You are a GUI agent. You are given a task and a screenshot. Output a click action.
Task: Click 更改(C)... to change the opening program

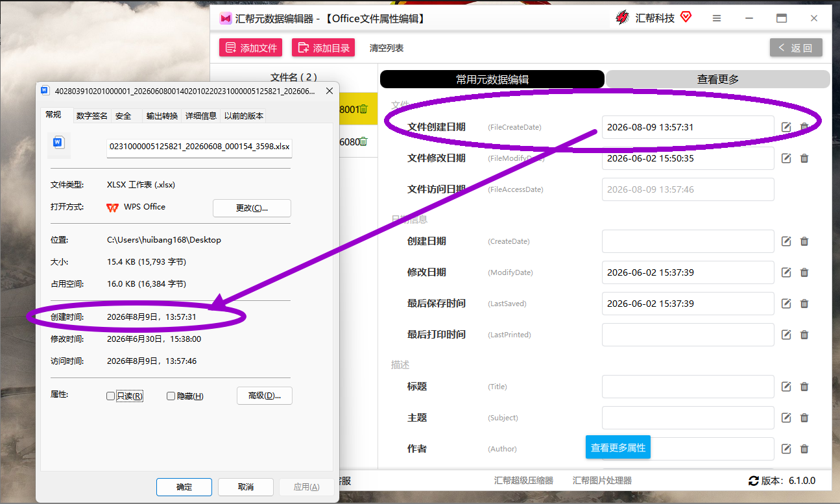(x=252, y=208)
